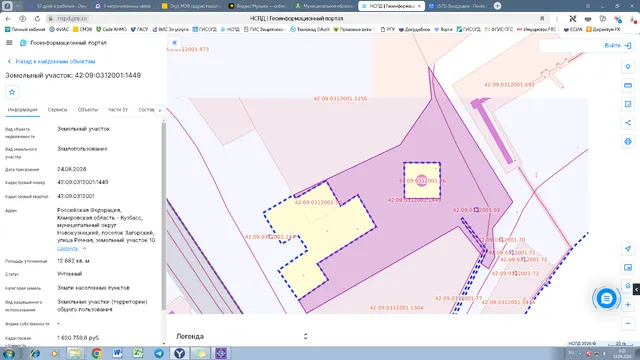Zoom in the map with plus button
Screen dimensions: 640x360
[x=628, y=304]
